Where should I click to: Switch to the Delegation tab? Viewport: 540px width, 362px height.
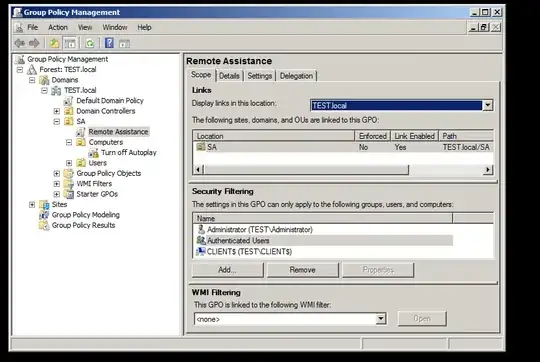coord(296,76)
